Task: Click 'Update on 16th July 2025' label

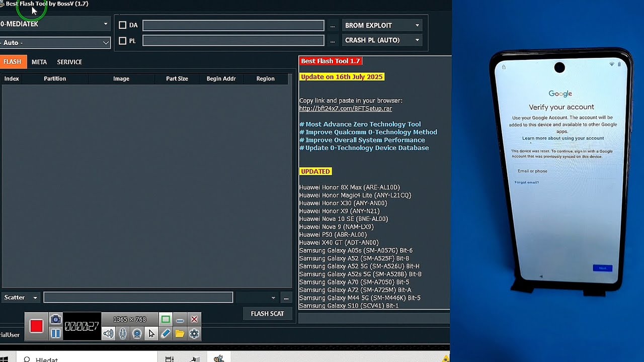Action: click(342, 77)
